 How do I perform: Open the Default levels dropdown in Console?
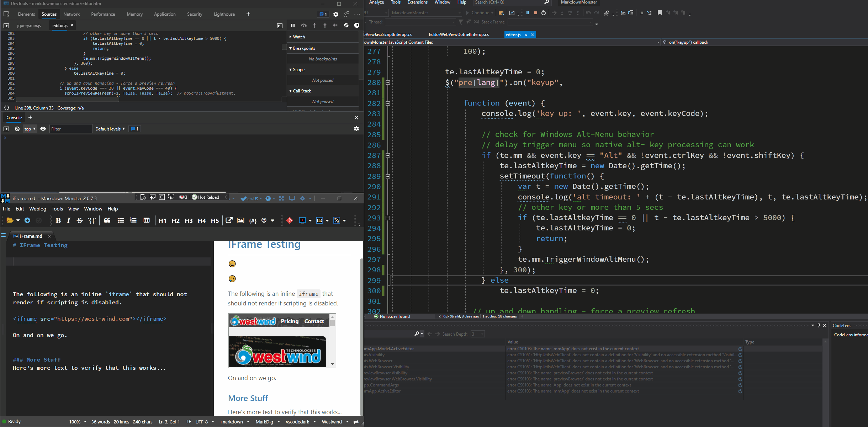[x=110, y=129]
